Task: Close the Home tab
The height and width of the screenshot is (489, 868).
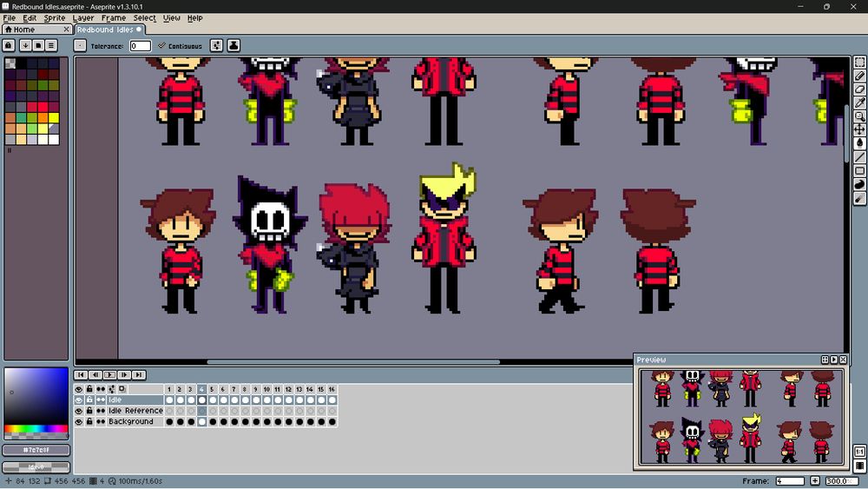Action: (x=67, y=30)
